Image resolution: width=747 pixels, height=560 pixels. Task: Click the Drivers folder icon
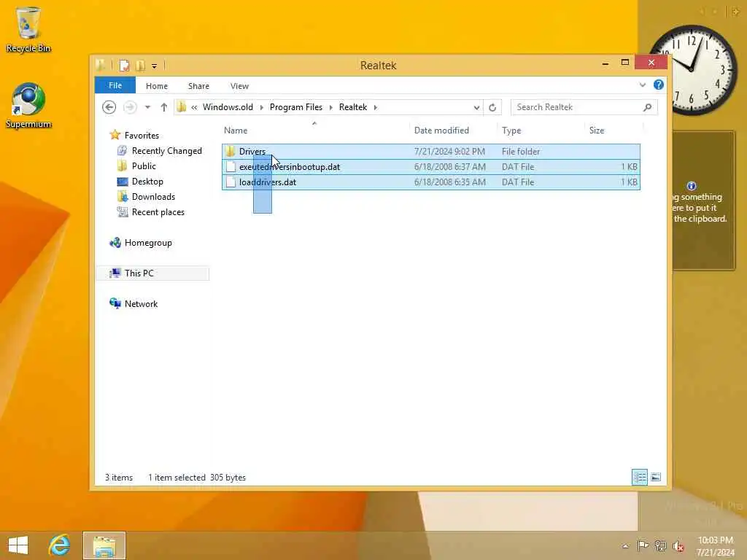click(x=231, y=152)
